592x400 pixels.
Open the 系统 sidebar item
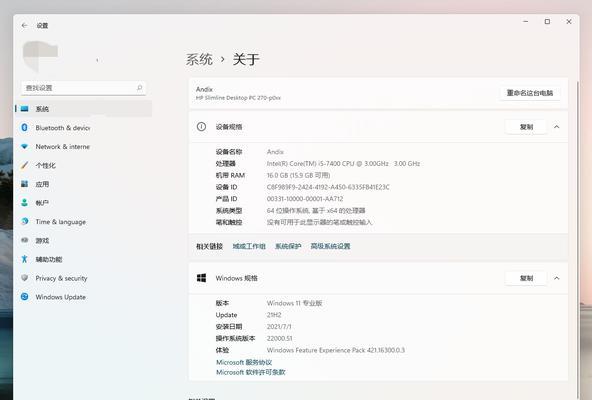coord(83,109)
